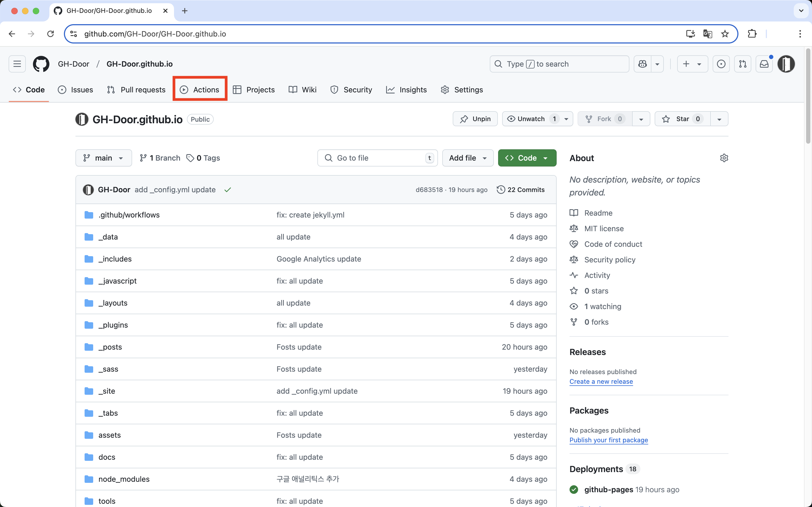Screen dimensions: 812x507
Task: Open the Star lists dropdown arrow
Action: [719, 119]
